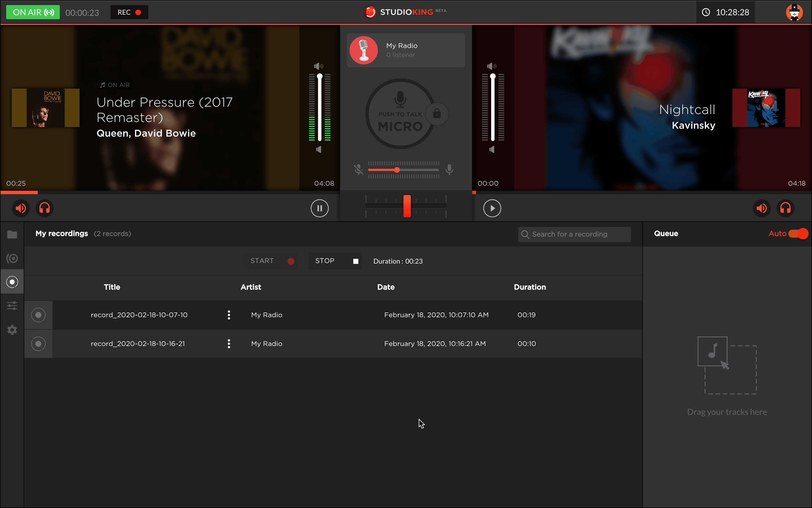Click the ON AIR broadcast button
The image size is (812, 508).
pos(33,12)
